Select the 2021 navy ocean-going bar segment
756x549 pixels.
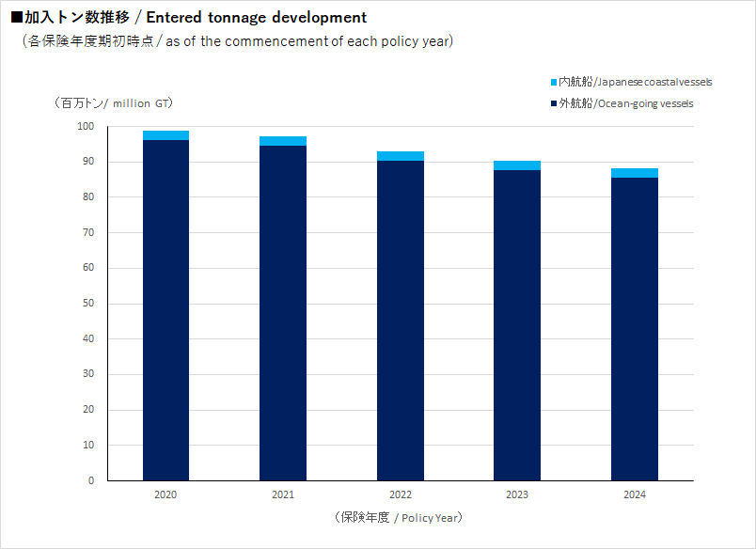283,313
